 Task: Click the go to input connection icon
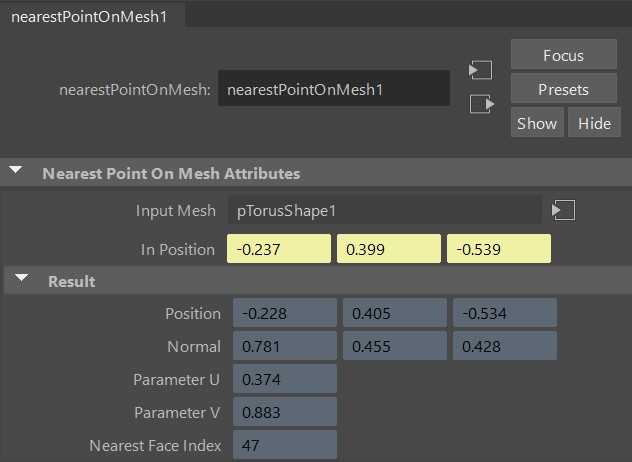(480, 70)
